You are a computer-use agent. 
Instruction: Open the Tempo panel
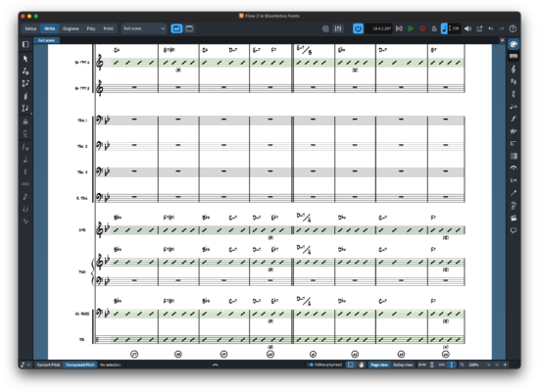point(514,107)
